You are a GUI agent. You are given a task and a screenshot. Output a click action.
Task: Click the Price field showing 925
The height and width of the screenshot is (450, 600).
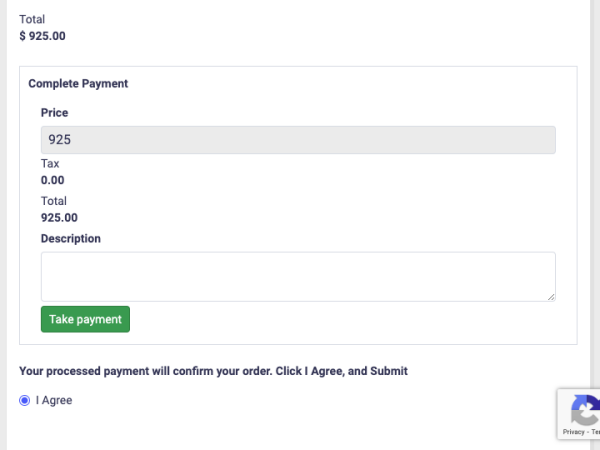298,140
